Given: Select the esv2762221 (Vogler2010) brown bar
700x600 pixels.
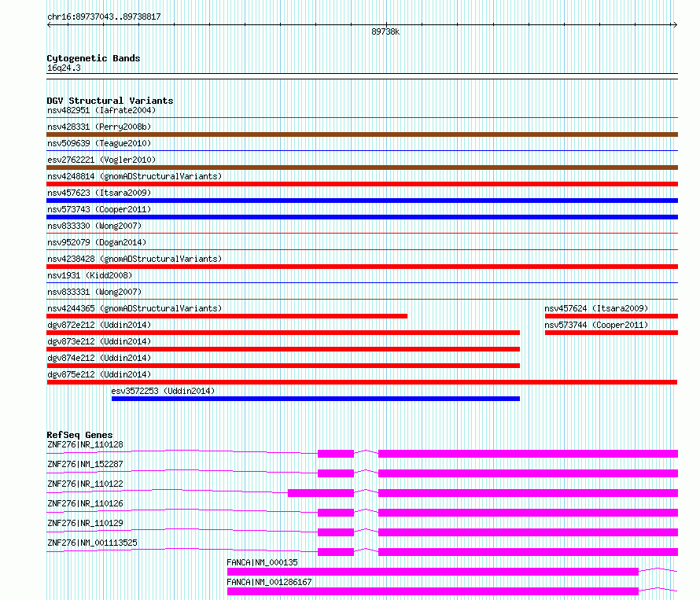Looking at the screenshot, I should pos(362,167).
